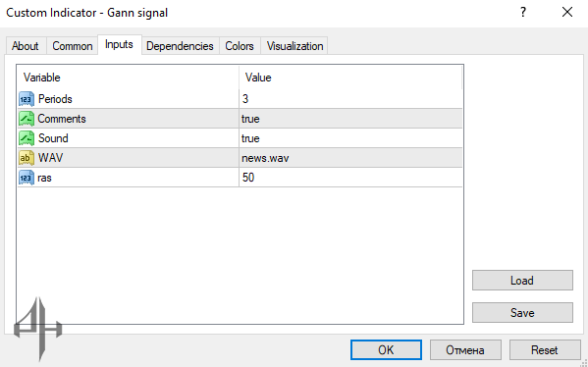Switch to the About tab

pos(26,46)
